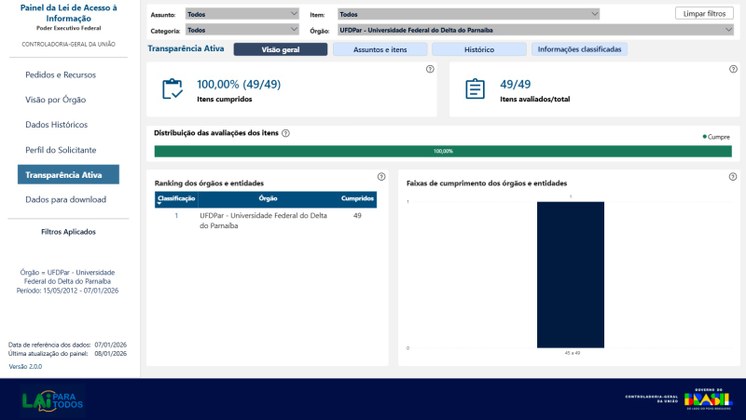The height and width of the screenshot is (420, 746).
Task: Click help icon in Itens cumpridos card
Action: (x=430, y=70)
